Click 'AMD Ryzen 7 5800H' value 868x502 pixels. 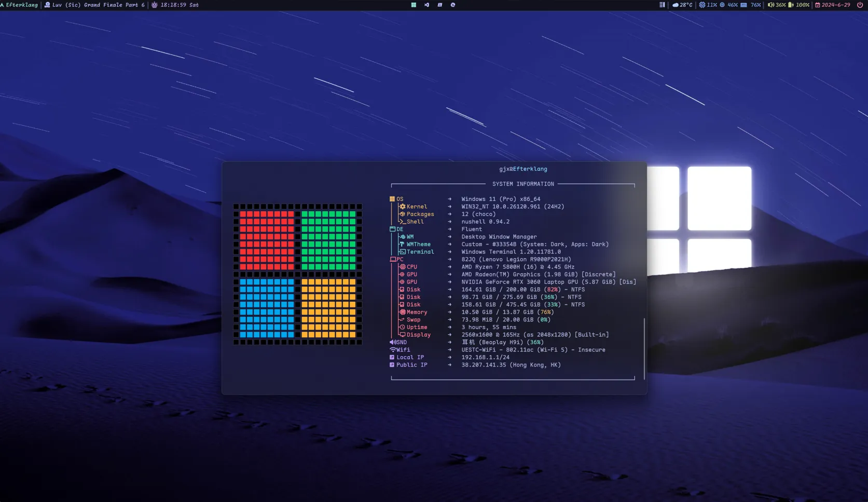pyautogui.click(x=492, y=267)
